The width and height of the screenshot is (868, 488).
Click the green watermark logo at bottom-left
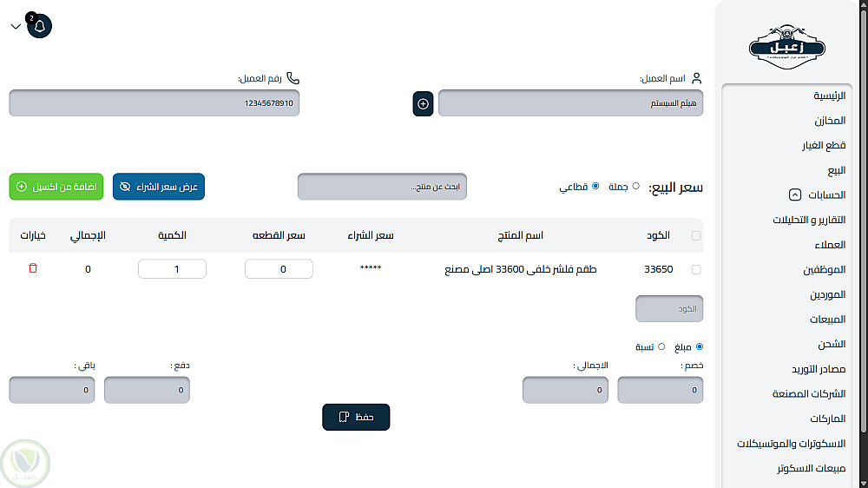pos(25,463)
